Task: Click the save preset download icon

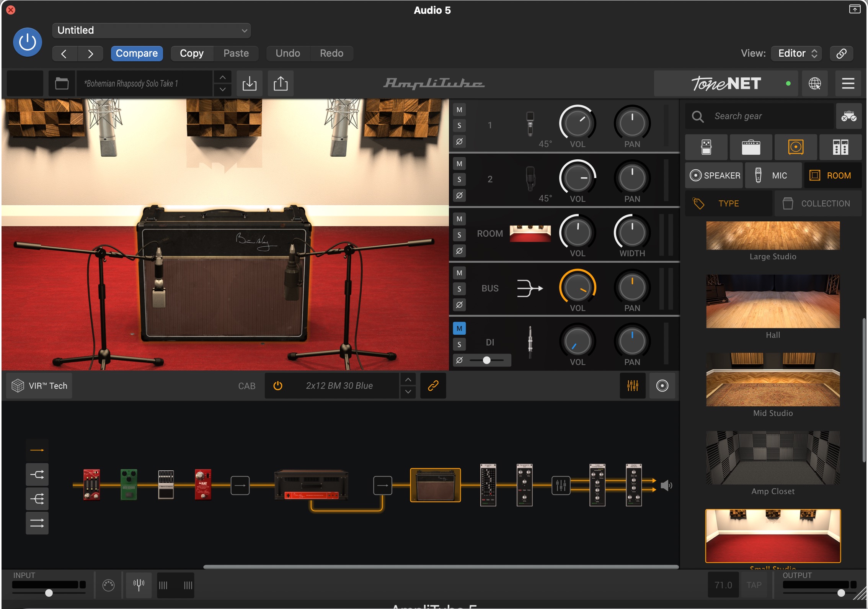Action: pos(250,83)
